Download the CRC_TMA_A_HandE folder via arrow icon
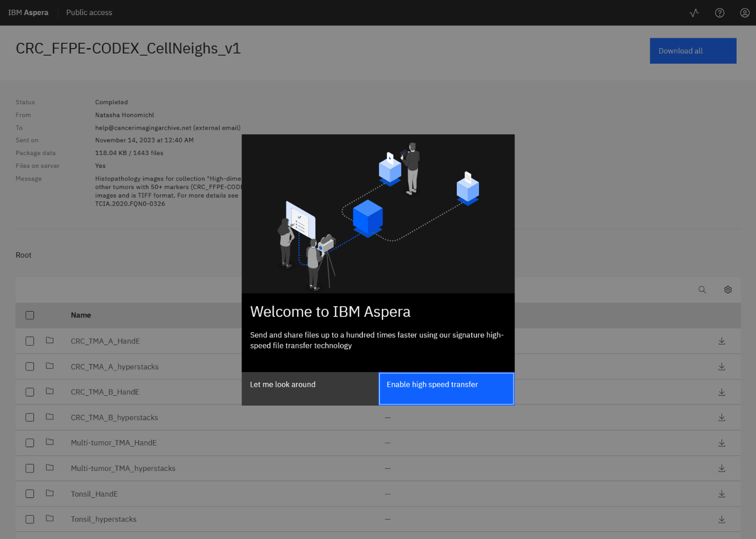This screenshot has width=756, height=539. [721, 341]
